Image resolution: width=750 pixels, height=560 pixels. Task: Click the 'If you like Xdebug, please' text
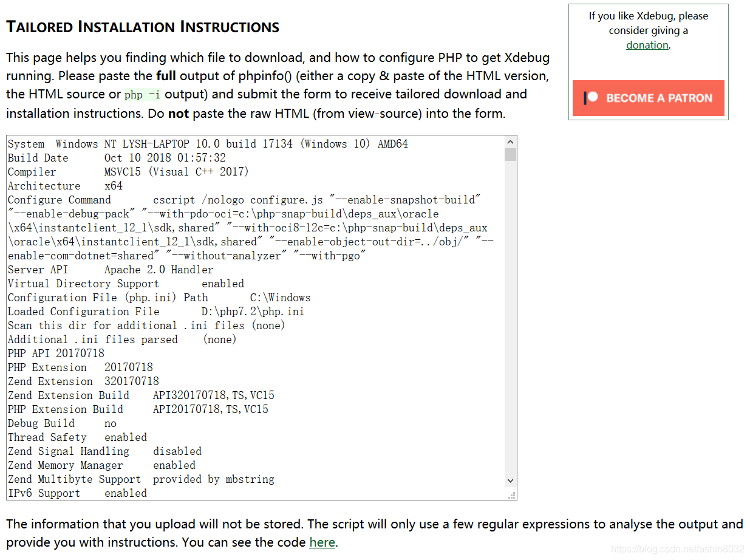tap(649, 16)
